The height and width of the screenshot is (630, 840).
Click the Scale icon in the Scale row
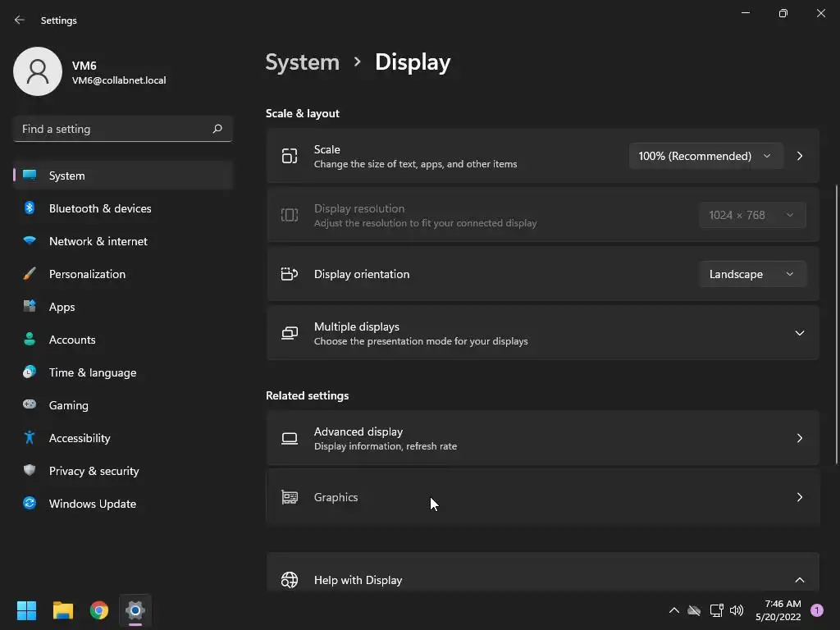[x=290, y=156]
